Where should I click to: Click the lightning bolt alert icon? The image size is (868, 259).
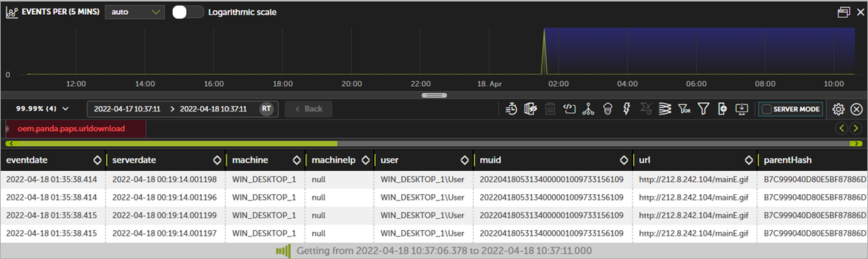(x=626, y=109)
